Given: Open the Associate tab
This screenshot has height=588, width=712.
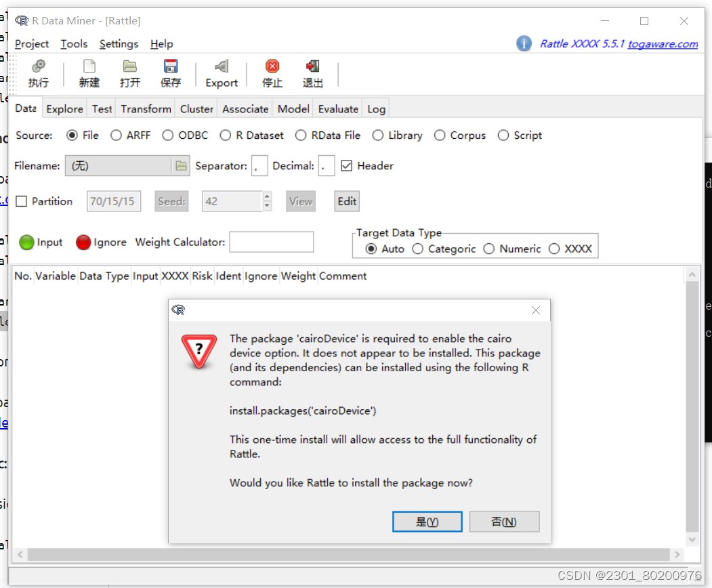Looking at the screenshot, I should 245,109.
